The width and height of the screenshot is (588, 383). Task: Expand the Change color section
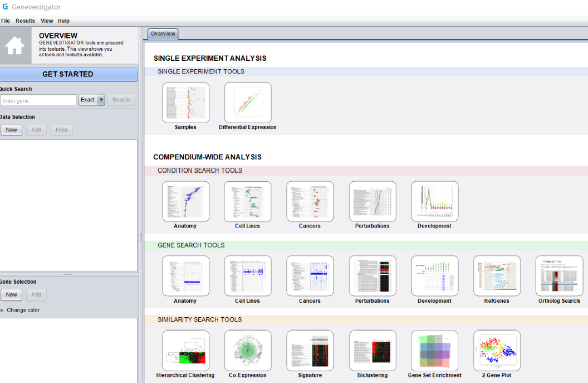point(20,310)
